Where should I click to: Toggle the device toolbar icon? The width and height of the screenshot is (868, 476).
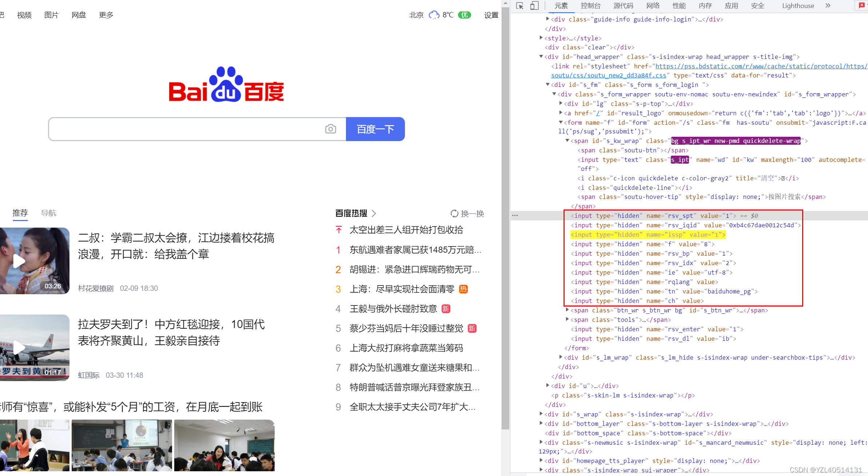click(534, 6)
